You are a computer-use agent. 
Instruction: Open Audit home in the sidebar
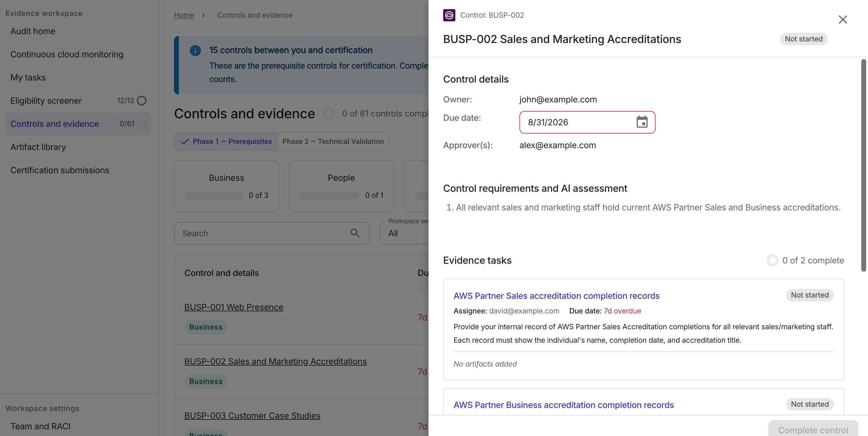coord(33,31)
